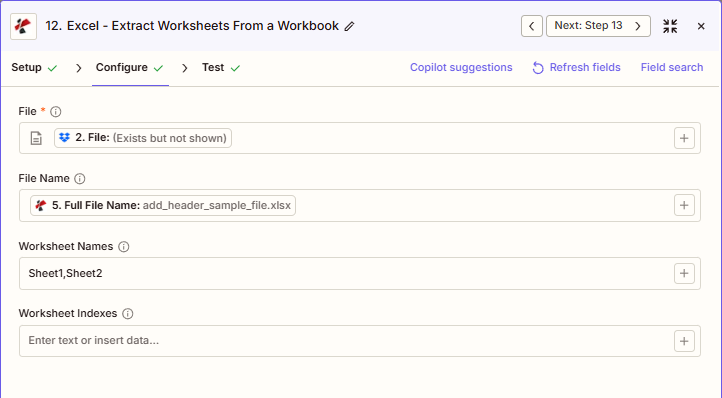Click the Test tab green checkmark
Image resolution: width=722 pixels, height=398 pixels.
(x=235, y=68)
